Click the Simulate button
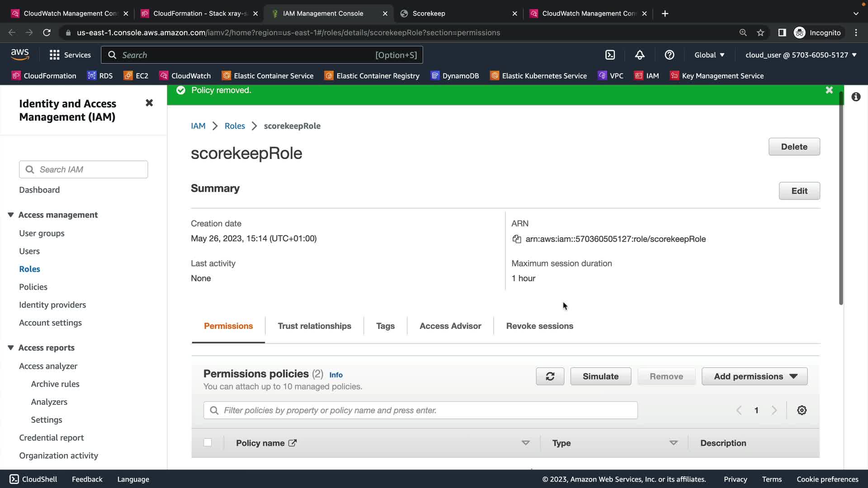 point(600,376)
